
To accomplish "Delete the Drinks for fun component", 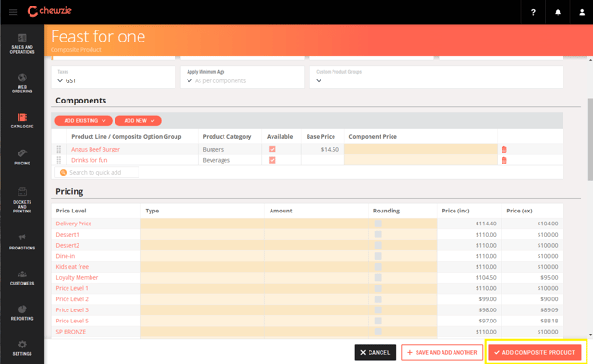I will pyautogui.click(x=504, y=161).
